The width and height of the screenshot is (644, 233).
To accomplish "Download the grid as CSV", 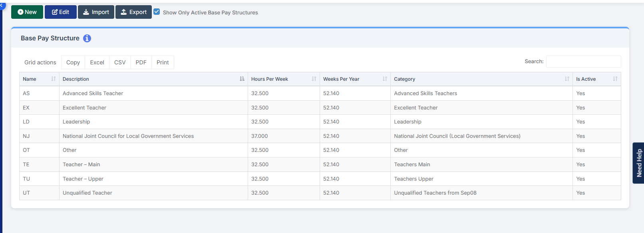I will [120, 62].
